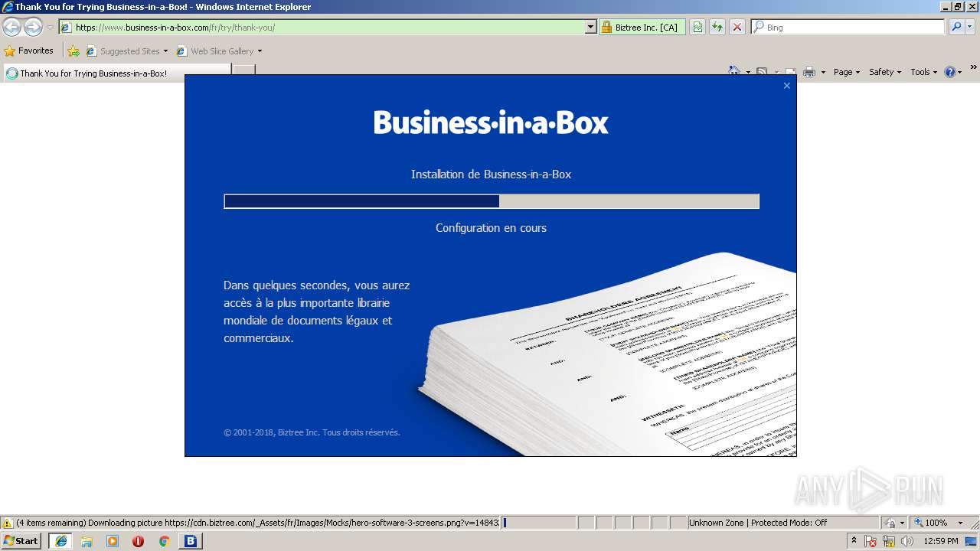Open the Opera browser taskbar icon
Screen dimensions: 980x551
pyautogui.click(x=138, y=541)
